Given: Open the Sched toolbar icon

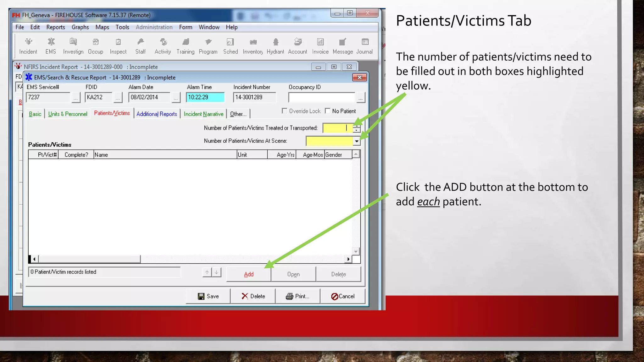Looking at the screenshot, I should (x=230, y=46).
